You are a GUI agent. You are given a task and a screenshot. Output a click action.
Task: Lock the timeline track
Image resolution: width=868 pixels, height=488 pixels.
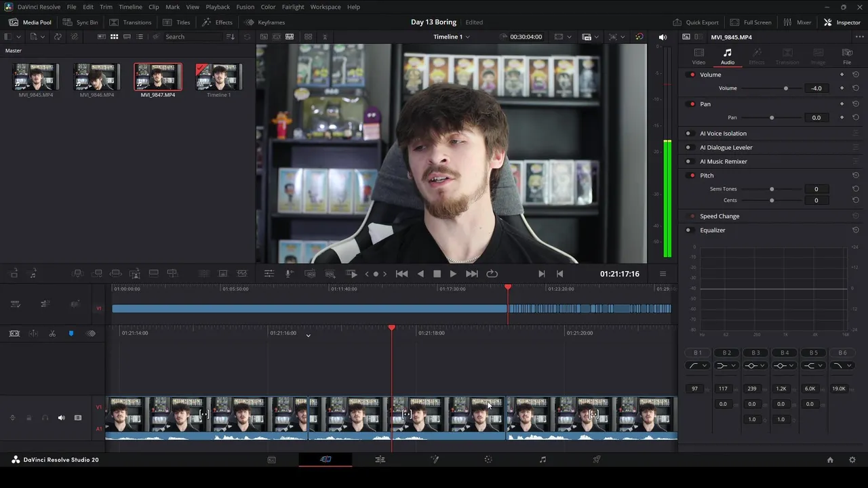(28, 418)
